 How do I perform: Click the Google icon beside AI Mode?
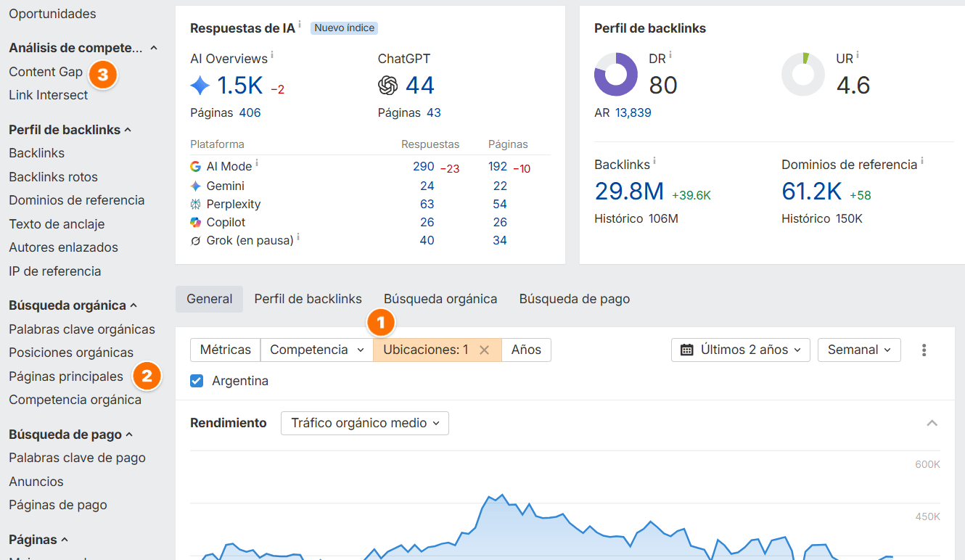(195, 167)
